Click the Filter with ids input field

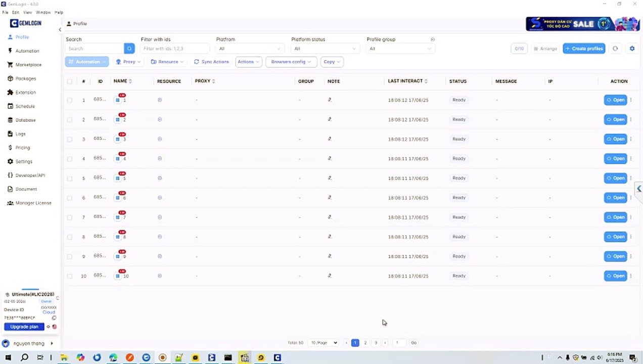click(x=174, y=49)
